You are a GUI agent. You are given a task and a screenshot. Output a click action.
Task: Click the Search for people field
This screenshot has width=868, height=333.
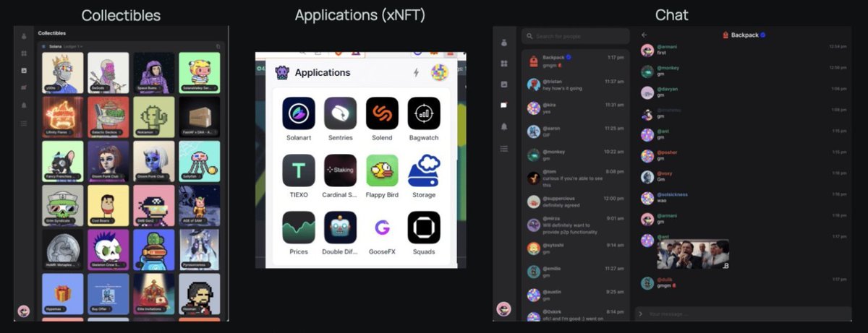[x=576, y=36]
